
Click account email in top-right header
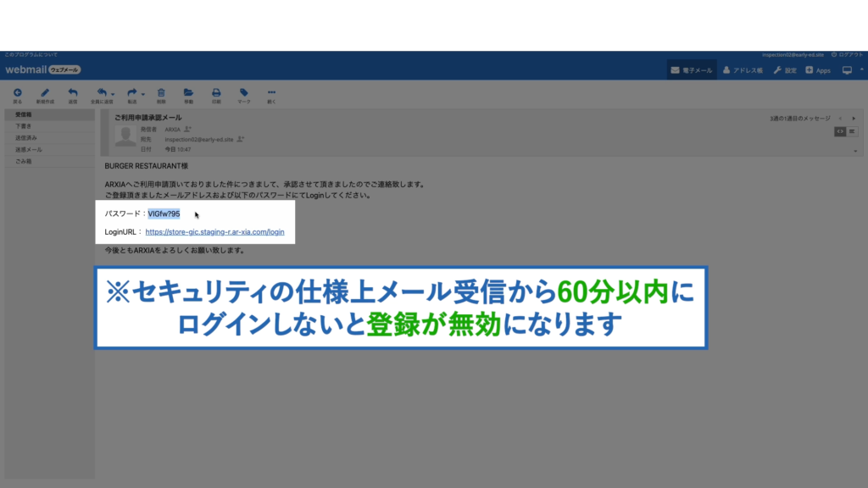click(793, 55)
